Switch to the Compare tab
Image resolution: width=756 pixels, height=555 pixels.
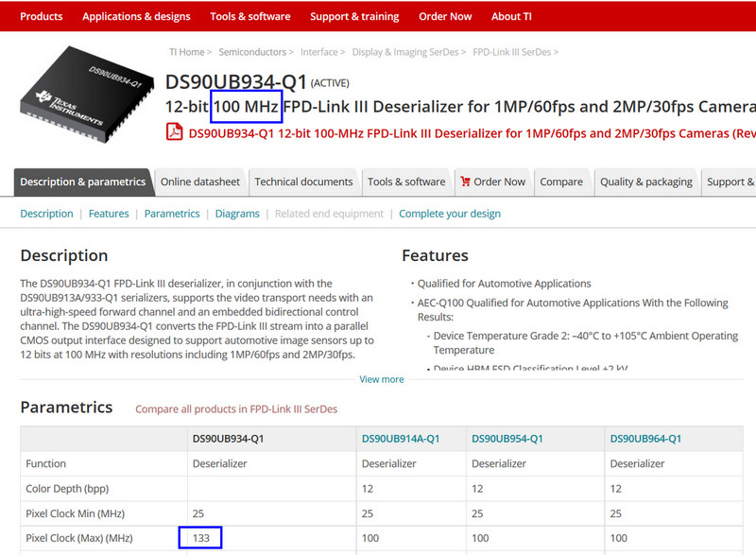click(561, 182)
